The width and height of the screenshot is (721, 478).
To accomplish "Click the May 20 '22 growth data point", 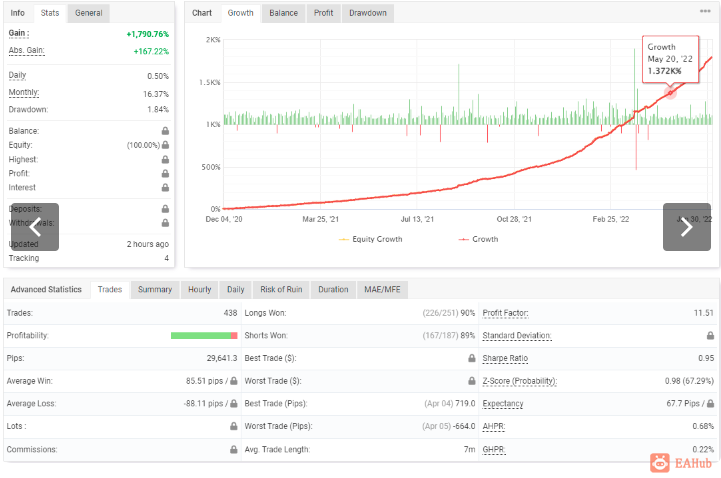I will [670, 92].
